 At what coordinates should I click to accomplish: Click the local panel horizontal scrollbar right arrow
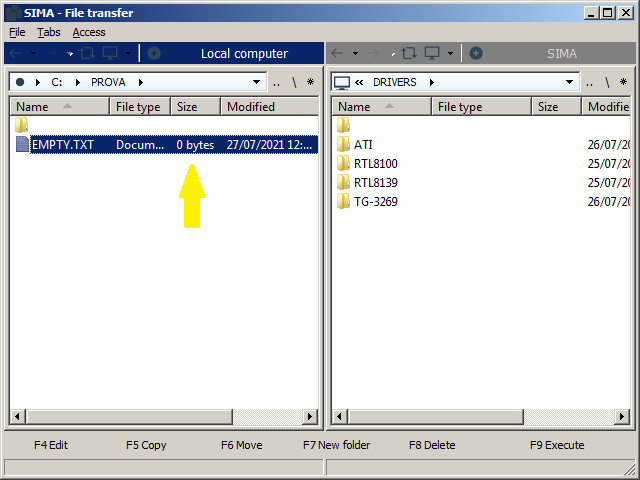[311, 416]
